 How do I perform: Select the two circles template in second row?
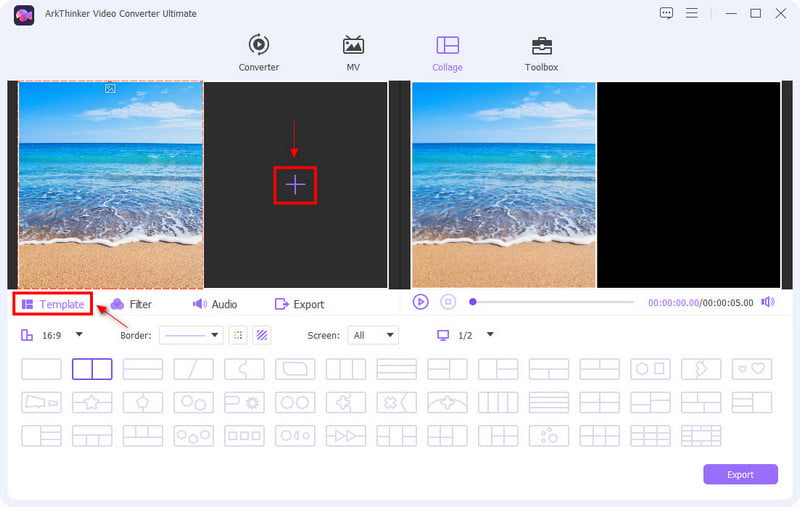pos(295,402)
